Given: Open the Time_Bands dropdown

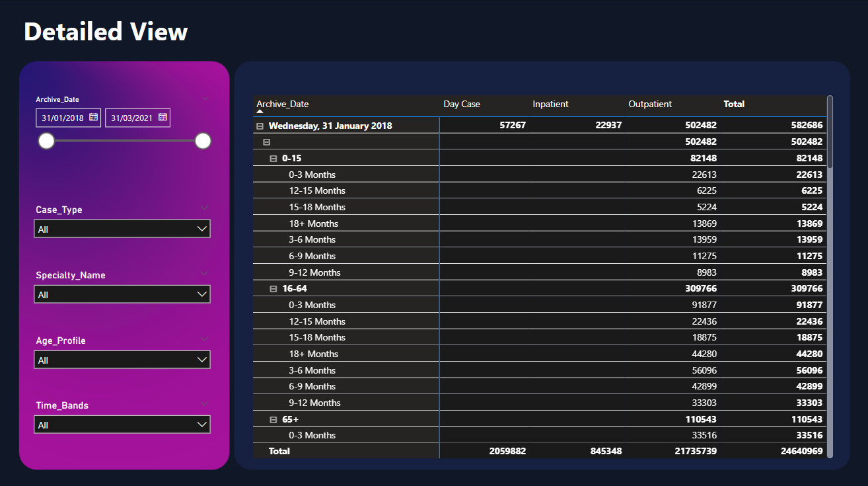Looking at the screenshot, I should click(122, 425).
